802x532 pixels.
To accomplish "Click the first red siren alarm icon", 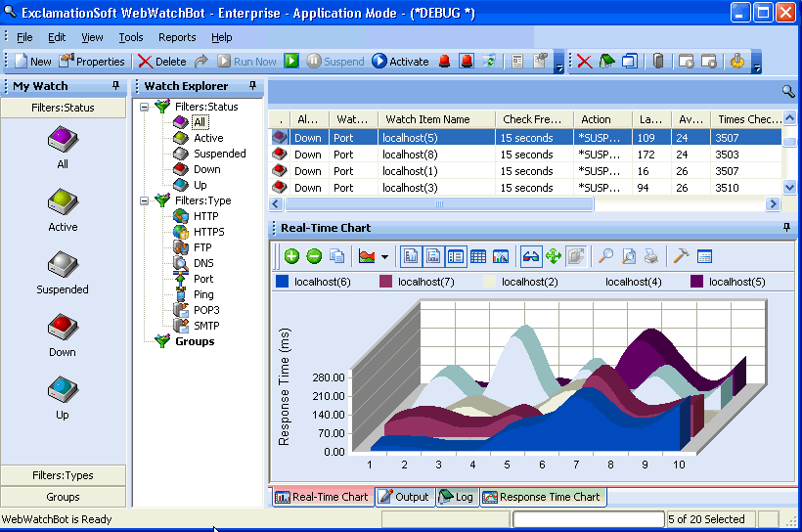I will tap(444, 62).
